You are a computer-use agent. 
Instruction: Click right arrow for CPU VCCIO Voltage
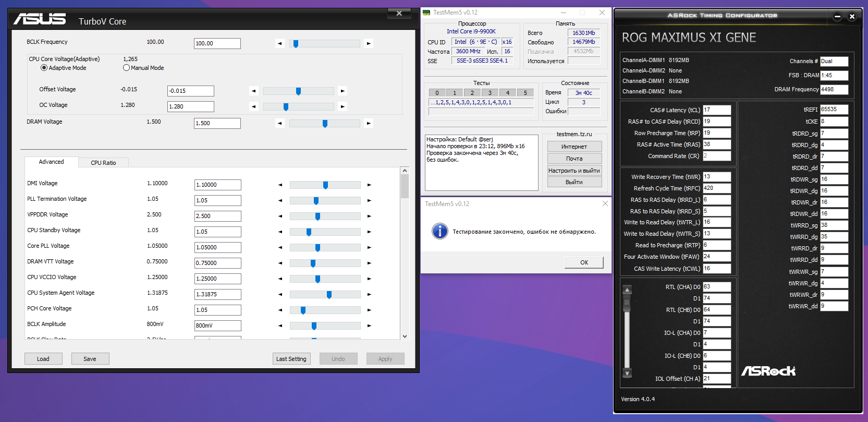click(369, 279)
